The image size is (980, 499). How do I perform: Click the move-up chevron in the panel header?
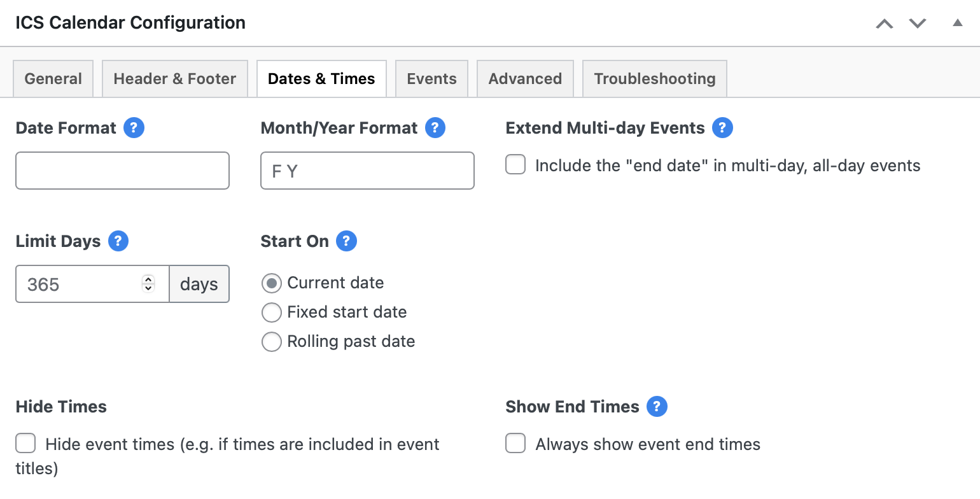884,23
